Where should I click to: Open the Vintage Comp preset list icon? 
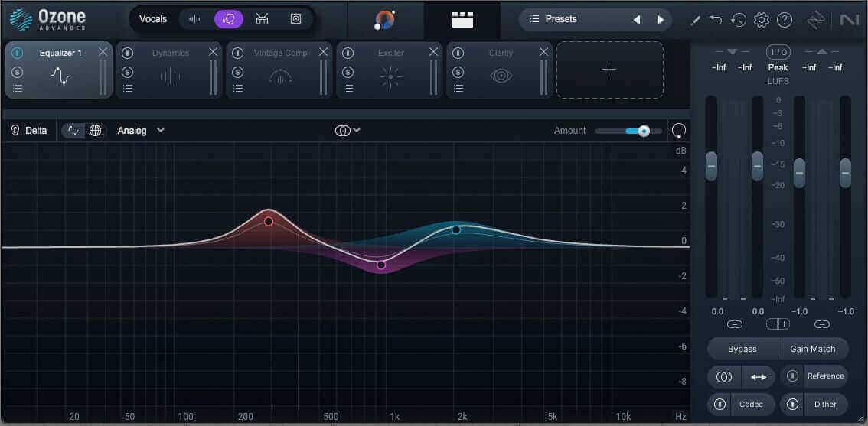coord(238,88)
